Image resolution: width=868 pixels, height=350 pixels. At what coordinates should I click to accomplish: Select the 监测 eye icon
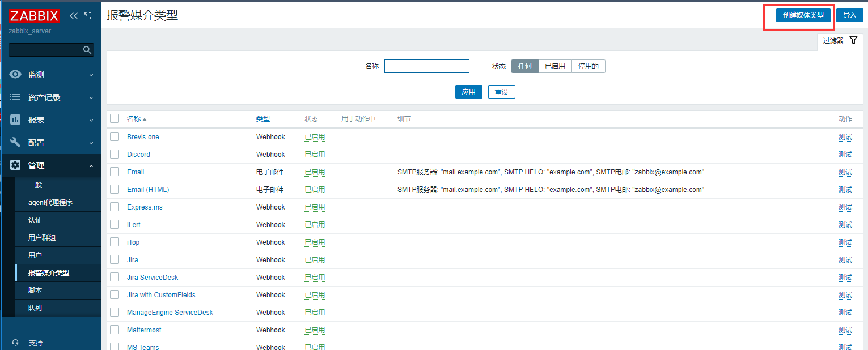15,74
